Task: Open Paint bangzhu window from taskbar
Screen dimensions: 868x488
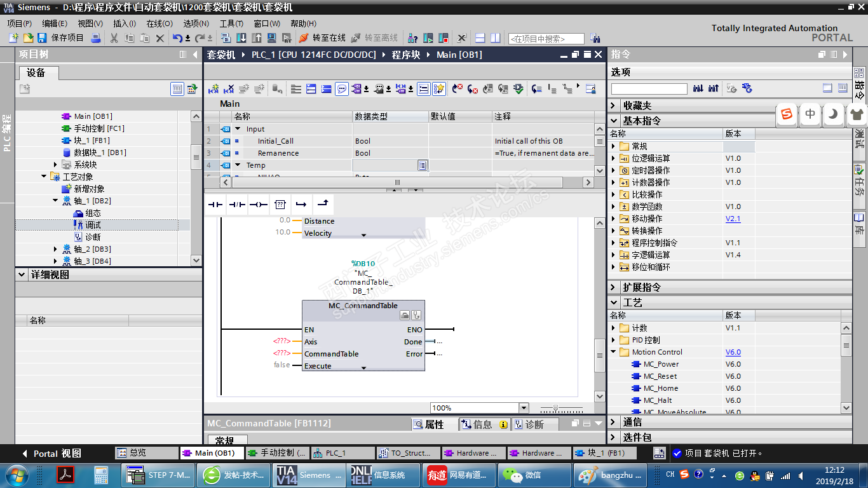Action: pos(611,475)
